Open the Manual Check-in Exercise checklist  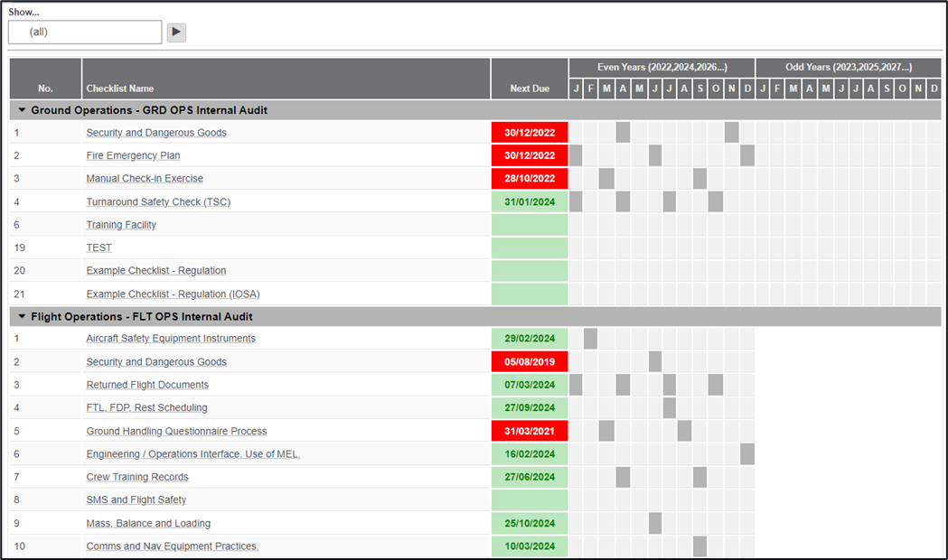(145, 179)
